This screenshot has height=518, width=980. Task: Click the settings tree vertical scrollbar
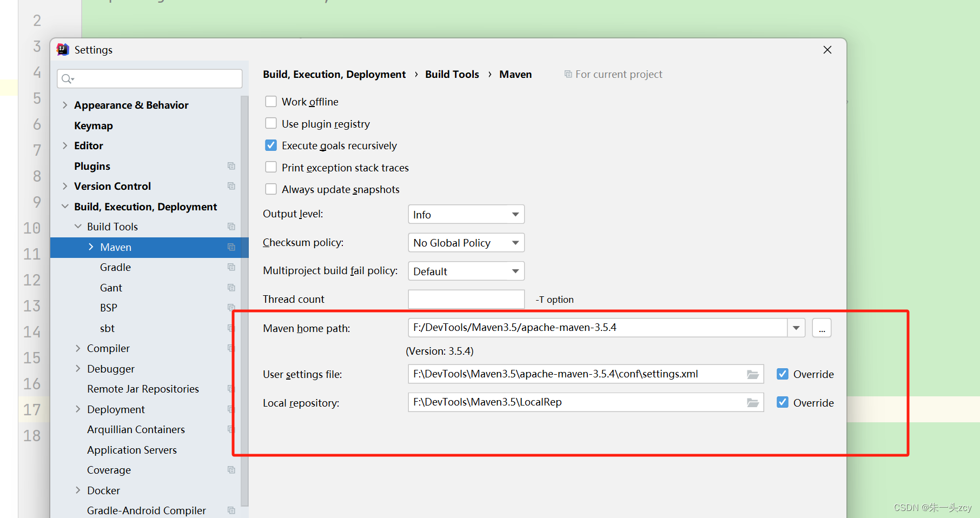pyautogui.click(x=244, y=301)
